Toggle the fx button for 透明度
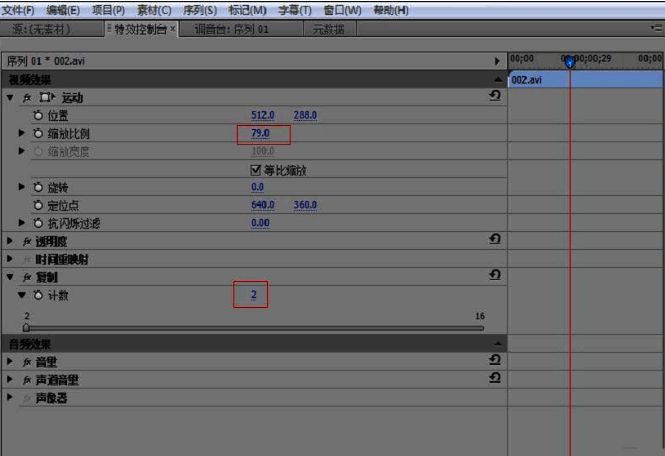Screen dimensions: 665x456 pyautogui.click(x=27, y=241)
